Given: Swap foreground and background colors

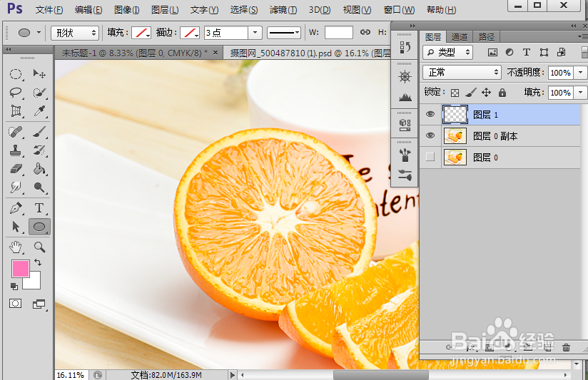Looking at the screenshot, I should click(38, 262).
